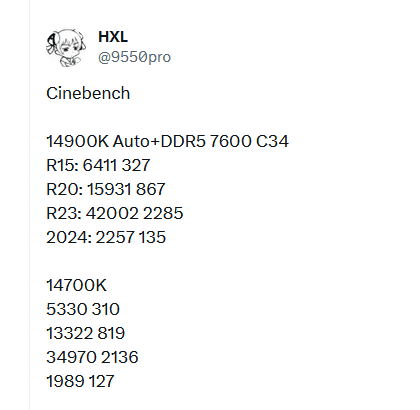Viewport: 420px width, 410px height.
Task: Click the 34970 2136 score line
Action: [92, 357]
